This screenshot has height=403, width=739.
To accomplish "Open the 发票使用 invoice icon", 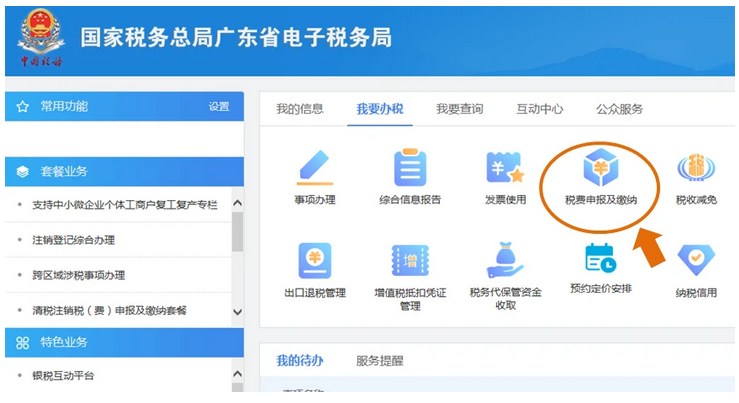I will (505, 167).
